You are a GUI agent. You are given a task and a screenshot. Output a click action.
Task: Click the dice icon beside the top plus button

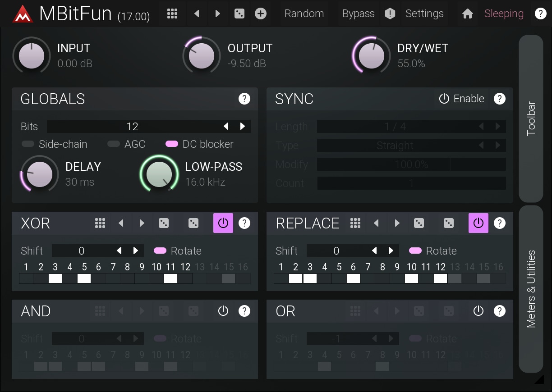[x=239, y=14]
